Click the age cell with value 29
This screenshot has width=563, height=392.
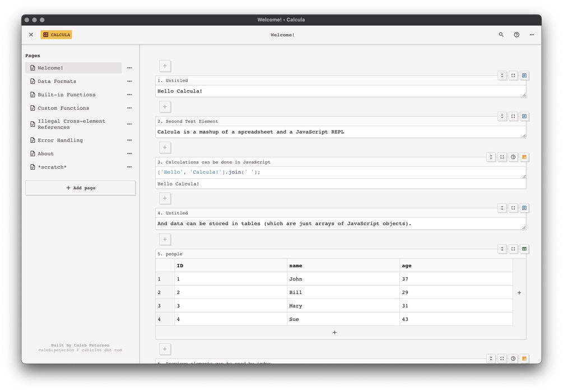point(456,292)
